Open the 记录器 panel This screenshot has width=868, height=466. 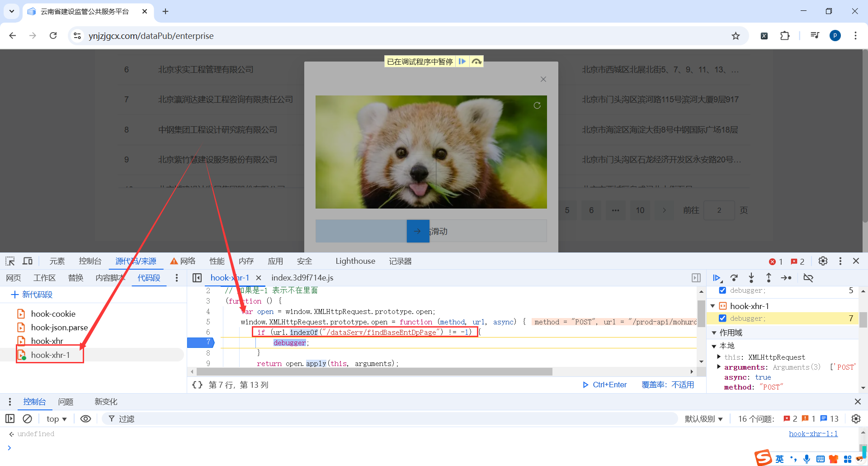pos(401,261)
